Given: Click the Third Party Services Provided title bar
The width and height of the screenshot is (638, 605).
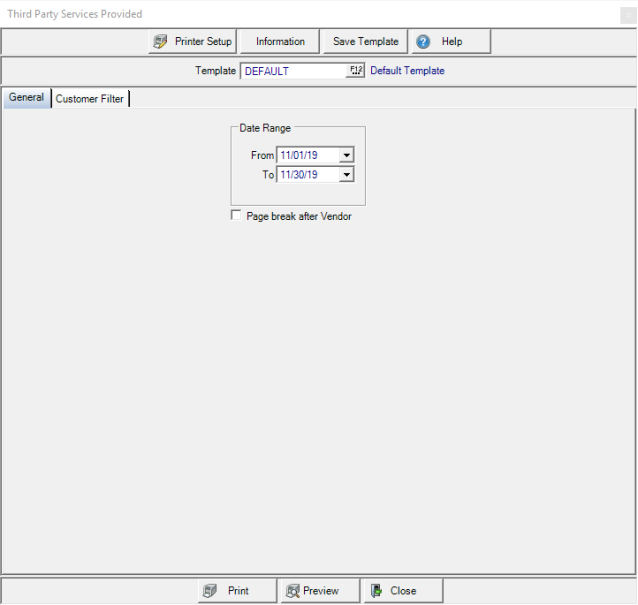Looking at the screenshot, I should click(x=300, y=14).
